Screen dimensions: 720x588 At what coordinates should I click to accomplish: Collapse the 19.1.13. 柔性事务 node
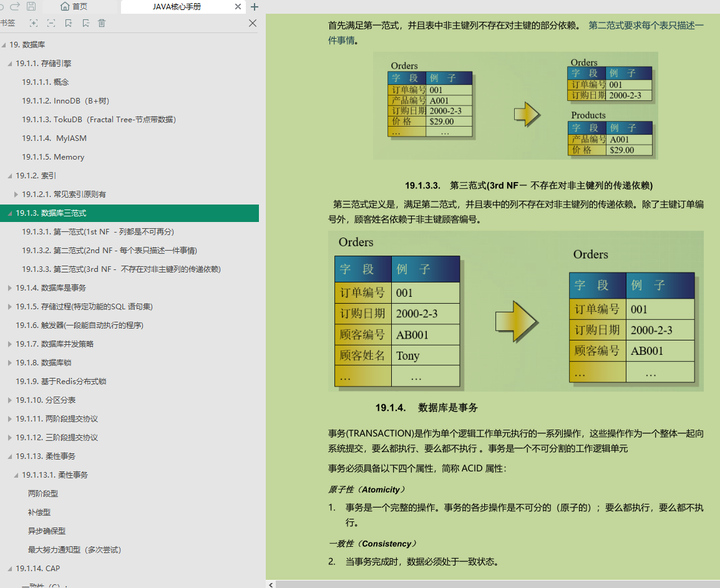click(x=10, y=457)
